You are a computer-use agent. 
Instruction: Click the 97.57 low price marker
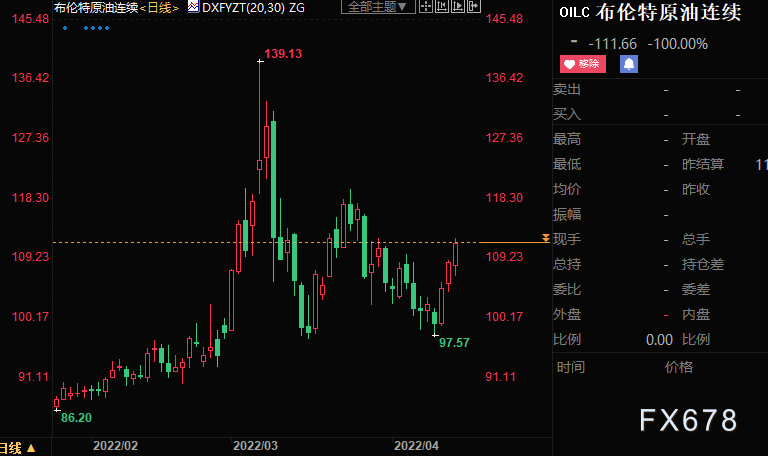[454, 343]
